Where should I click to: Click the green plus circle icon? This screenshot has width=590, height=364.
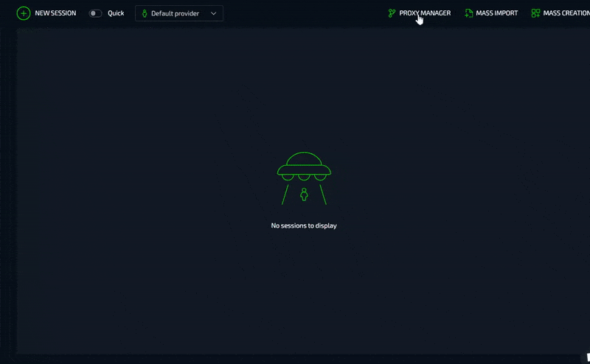click(24, 13)
